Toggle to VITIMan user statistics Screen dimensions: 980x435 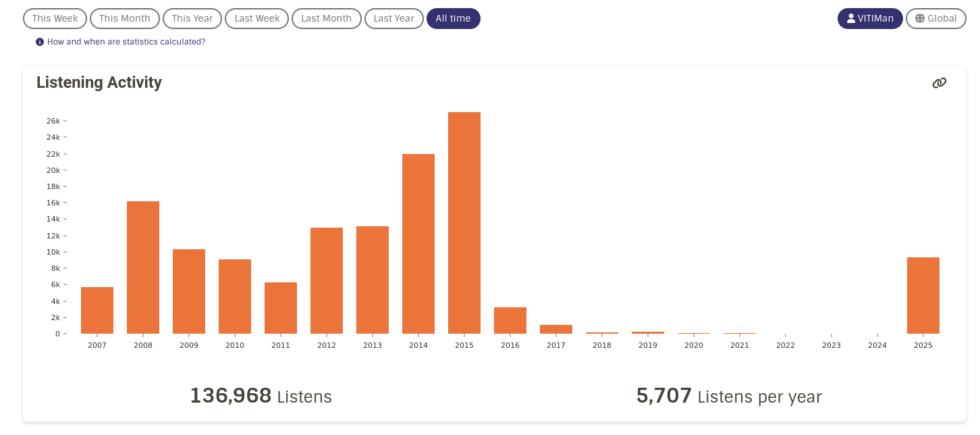pyautogui.click(x=870, y=19)
